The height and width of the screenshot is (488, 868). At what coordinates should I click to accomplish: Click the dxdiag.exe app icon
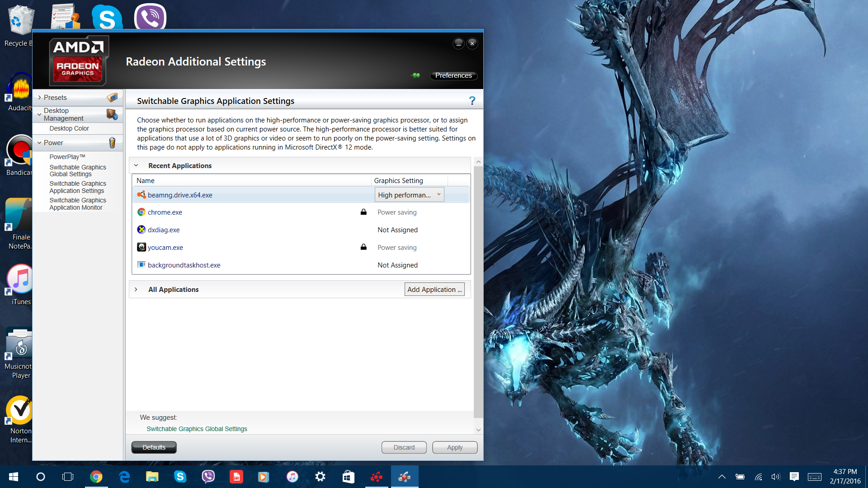[142, 230]
